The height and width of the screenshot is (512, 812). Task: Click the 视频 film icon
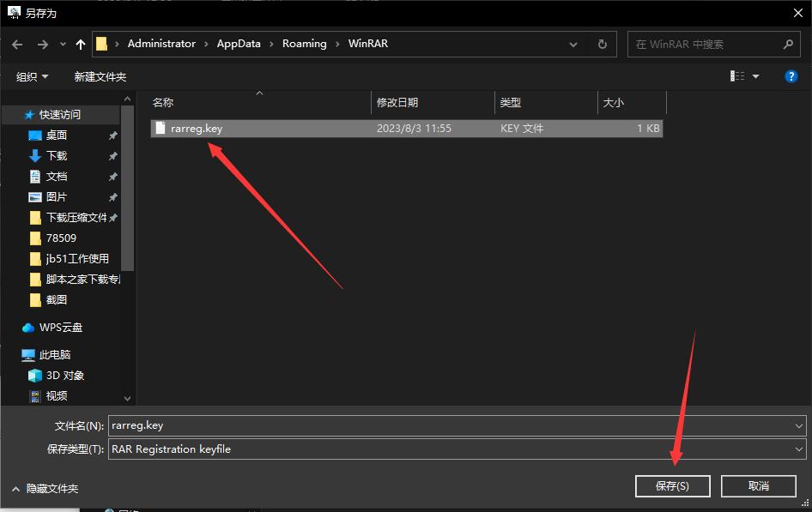[x=35, y=397]
